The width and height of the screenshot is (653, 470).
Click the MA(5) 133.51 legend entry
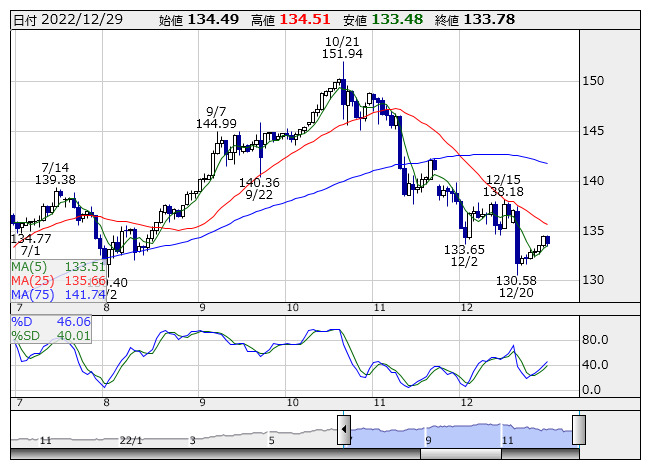pyautogui.click(x=58, y=267)
